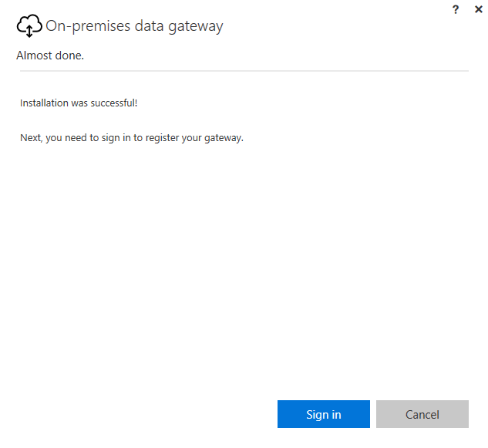Click the cloud upload-download gateway logo

29,26
